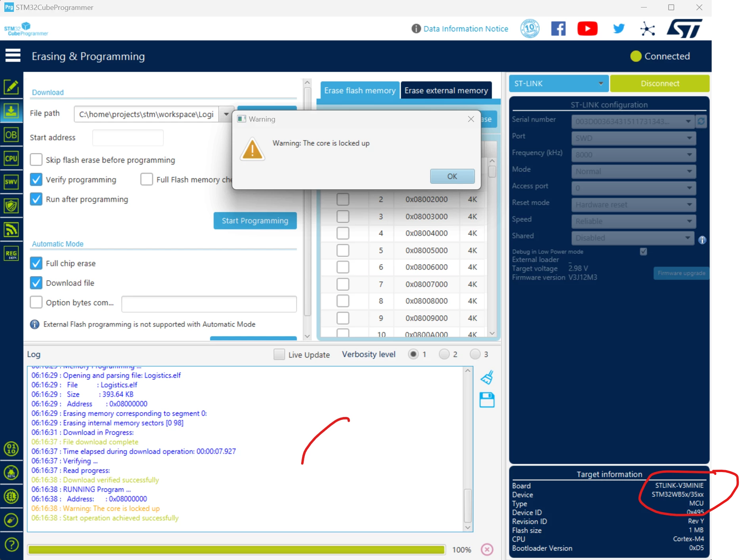Save the log with floppy icon
The width and height of the screenshot is (740, 560).
tap(487, 400)
